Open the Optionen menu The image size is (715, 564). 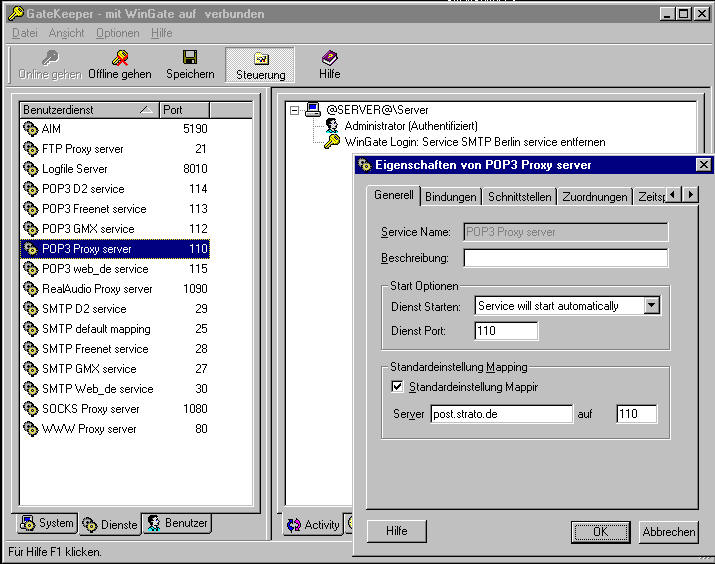click(117, 33)
